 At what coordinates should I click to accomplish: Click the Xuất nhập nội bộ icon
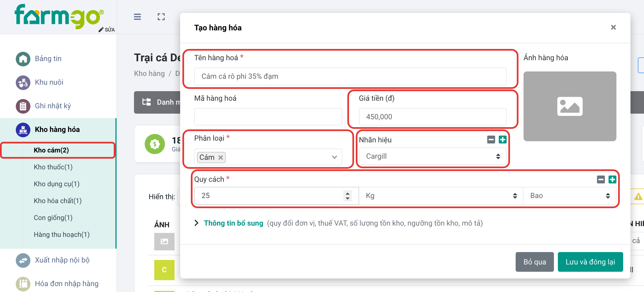click(x=23, y=260)
